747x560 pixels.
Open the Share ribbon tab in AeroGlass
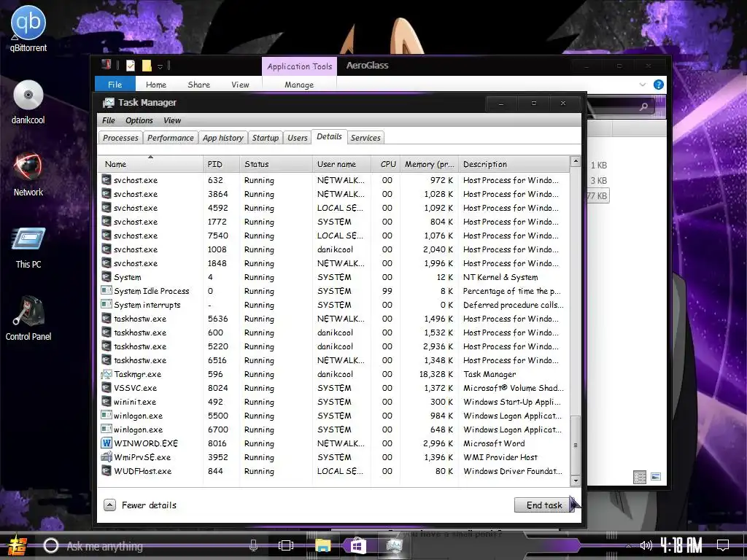point(198,85)
